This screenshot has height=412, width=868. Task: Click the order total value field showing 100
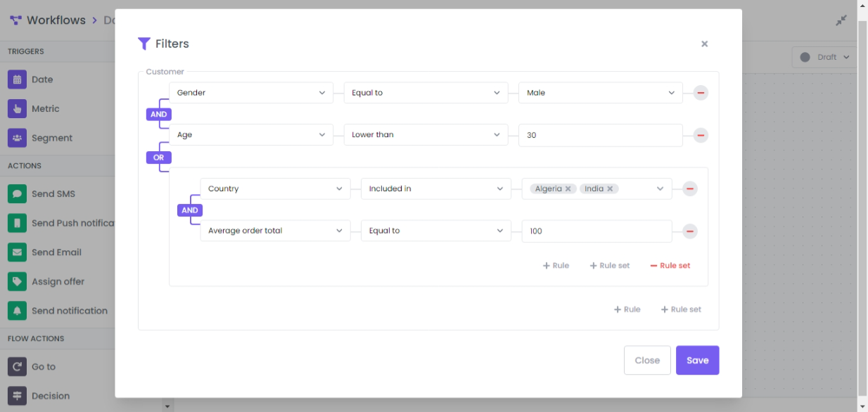point(596,231)
